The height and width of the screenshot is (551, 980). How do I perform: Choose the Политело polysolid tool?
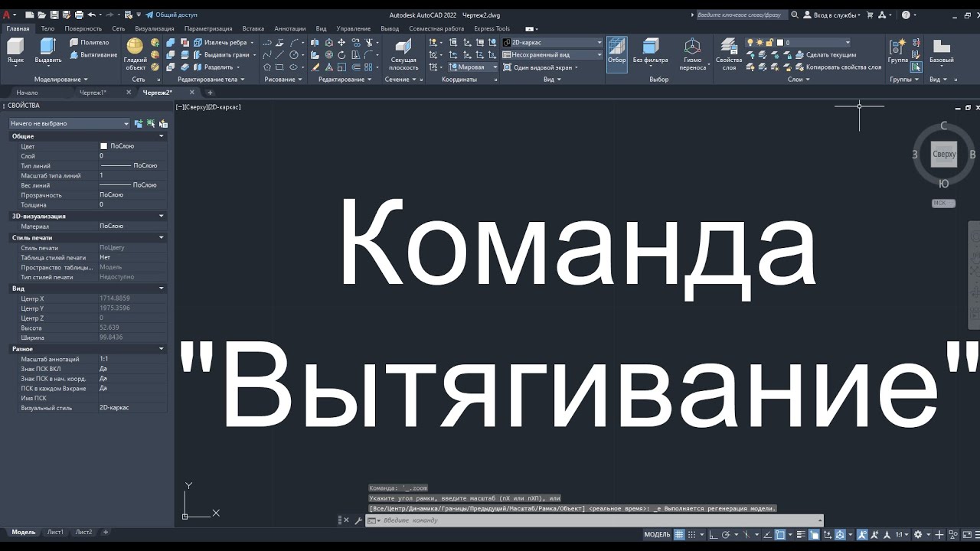pos(89,43)
